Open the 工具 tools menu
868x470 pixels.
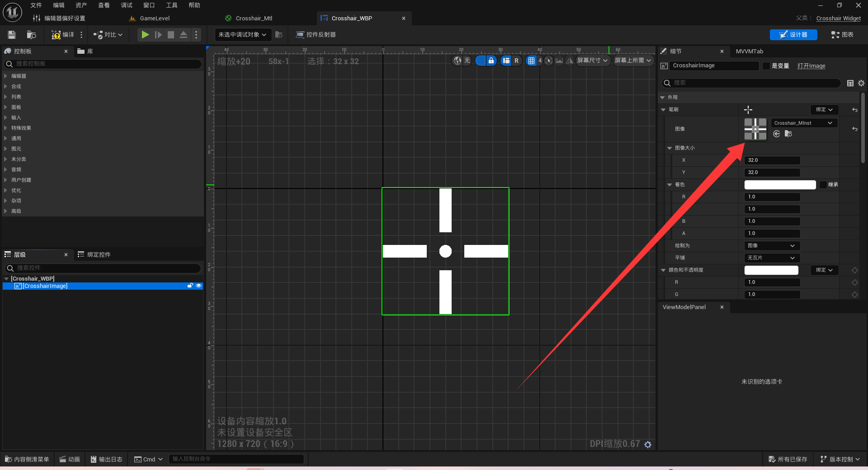click(171, 5)
